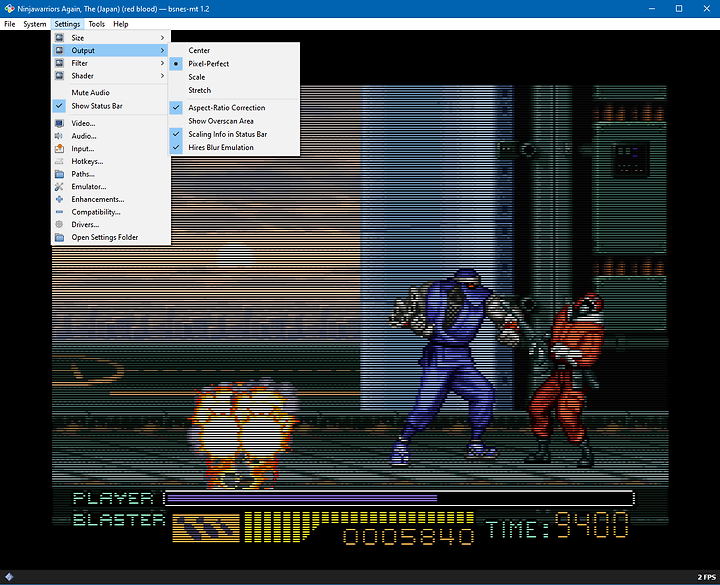
Task: Click the Video monitor icon
Action: pyautogui.click(x=59, y=123)
